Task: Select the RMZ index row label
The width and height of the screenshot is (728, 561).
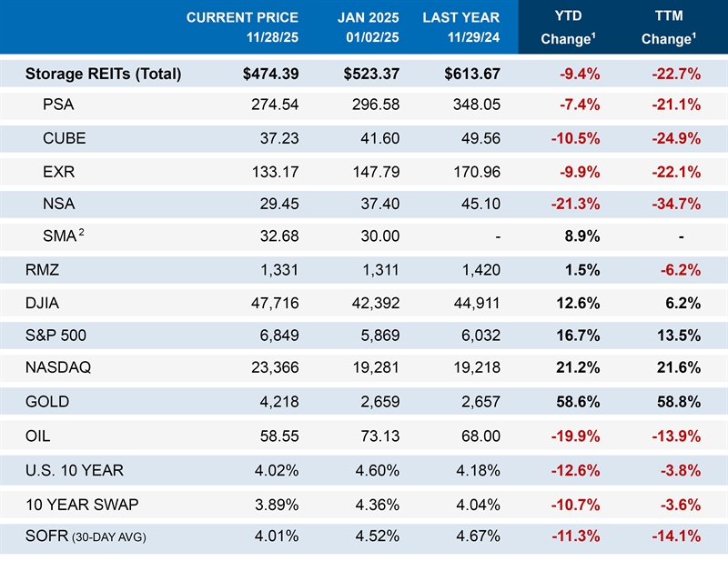Action: point(44,268)
